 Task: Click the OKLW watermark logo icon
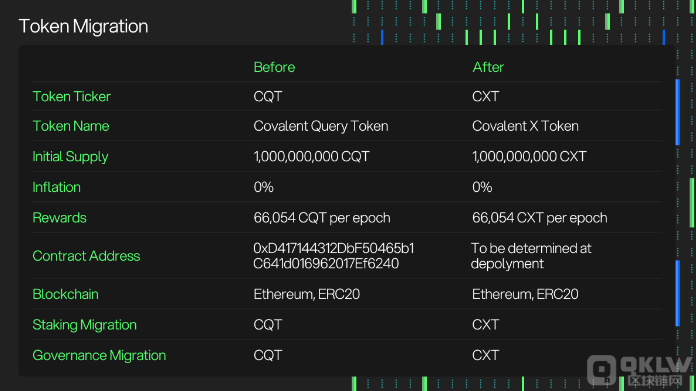point(601,369)
